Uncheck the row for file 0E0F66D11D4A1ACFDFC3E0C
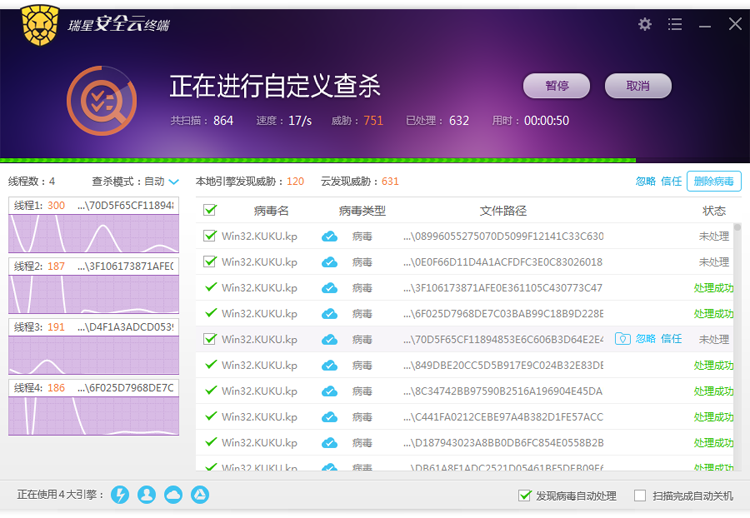Viewport: 750px width, 518px height. [x=210, y=262]
